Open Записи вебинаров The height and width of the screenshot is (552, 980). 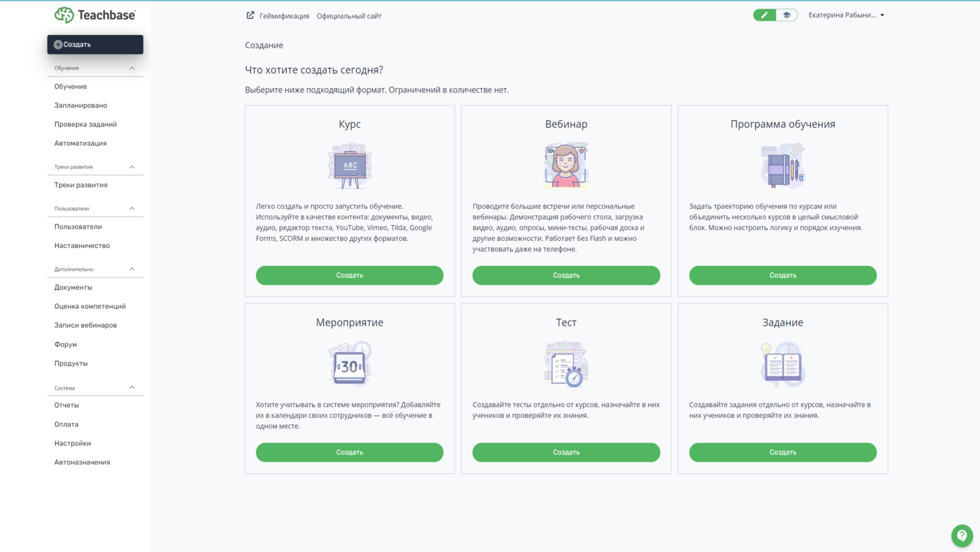click(x=85, y=325)
